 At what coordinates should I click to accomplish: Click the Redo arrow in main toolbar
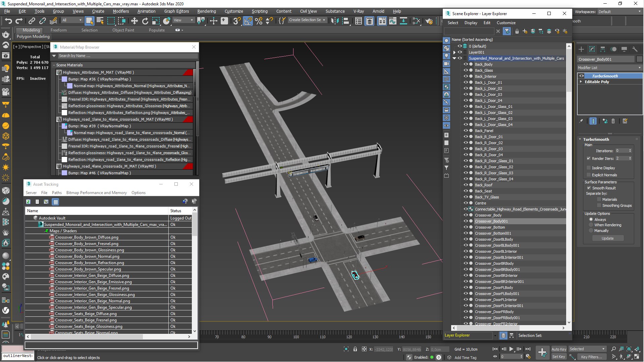pos(19,21)
